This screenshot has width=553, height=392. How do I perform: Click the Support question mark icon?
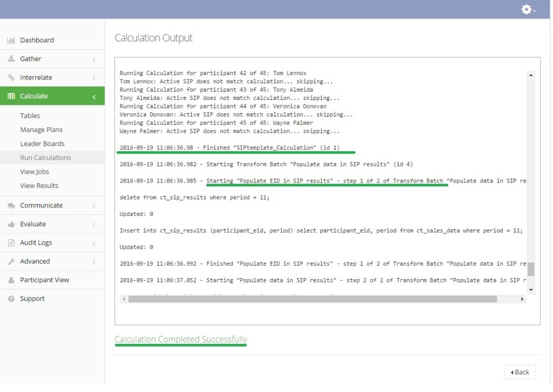(11, 299)
